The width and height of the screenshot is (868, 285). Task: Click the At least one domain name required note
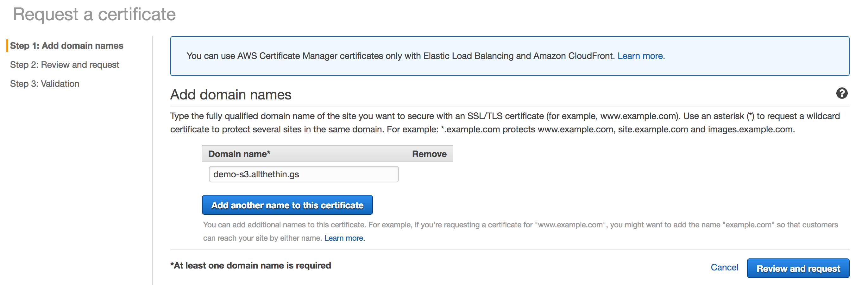click(250, 265)
